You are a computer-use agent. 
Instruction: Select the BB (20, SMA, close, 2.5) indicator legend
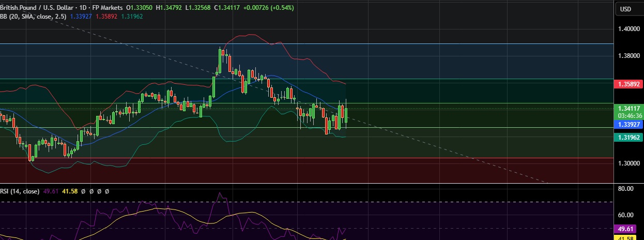tap(33, 16)
